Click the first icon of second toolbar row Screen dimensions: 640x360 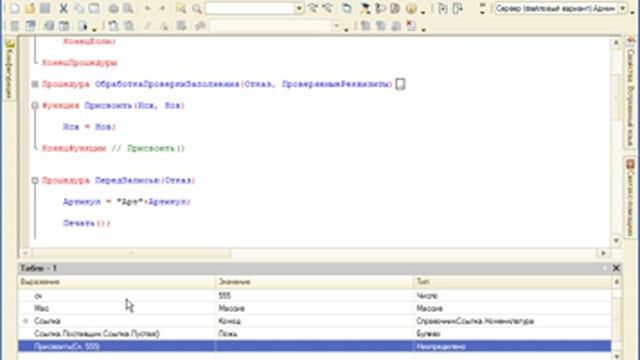tap(15, 26)
